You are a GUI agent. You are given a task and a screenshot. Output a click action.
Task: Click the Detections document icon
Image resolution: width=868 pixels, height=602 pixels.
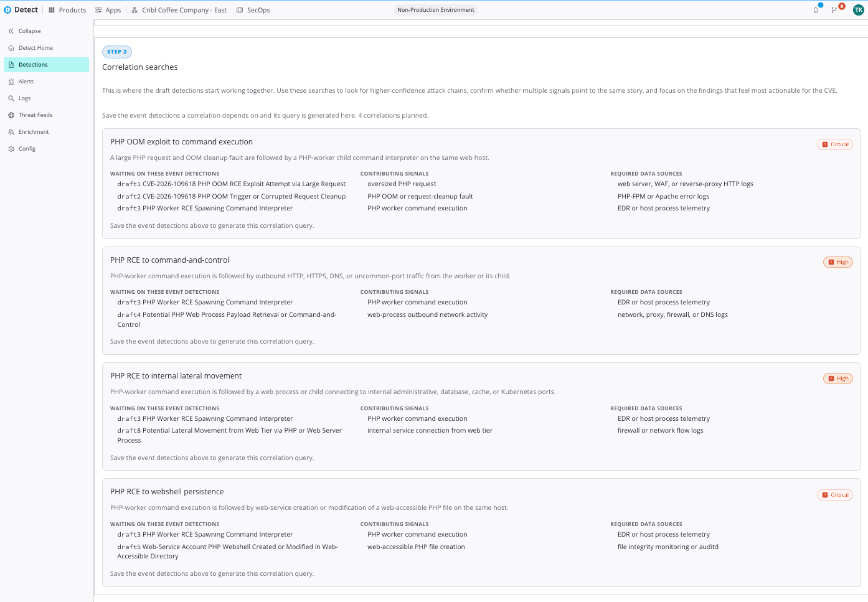pyautogui.click(x=11, y=65)
